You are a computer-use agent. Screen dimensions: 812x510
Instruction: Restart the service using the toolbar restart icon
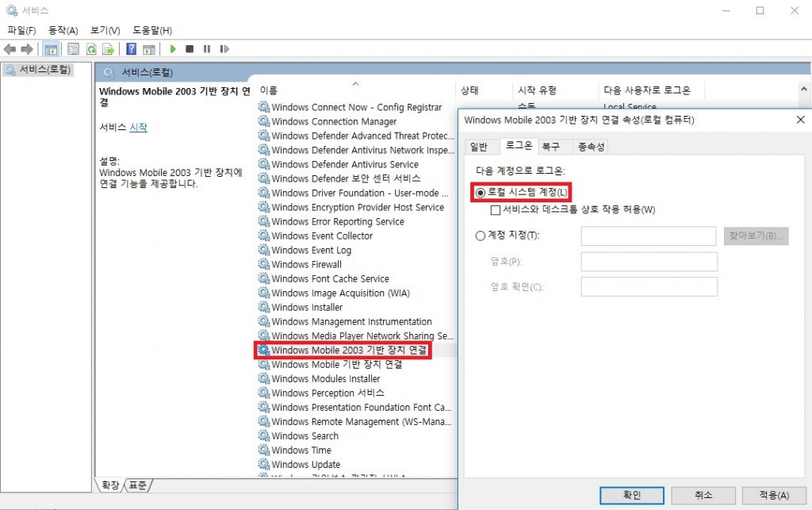click(x=224, y=49)
